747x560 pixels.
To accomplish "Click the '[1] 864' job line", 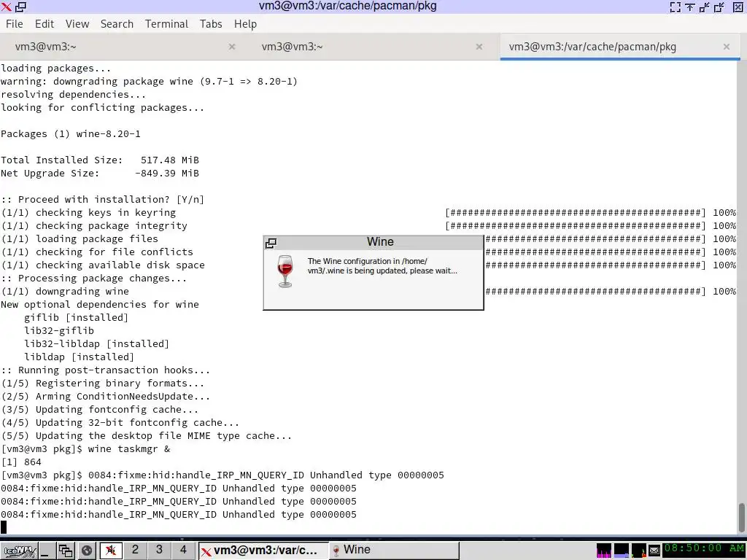I will 21,462.
